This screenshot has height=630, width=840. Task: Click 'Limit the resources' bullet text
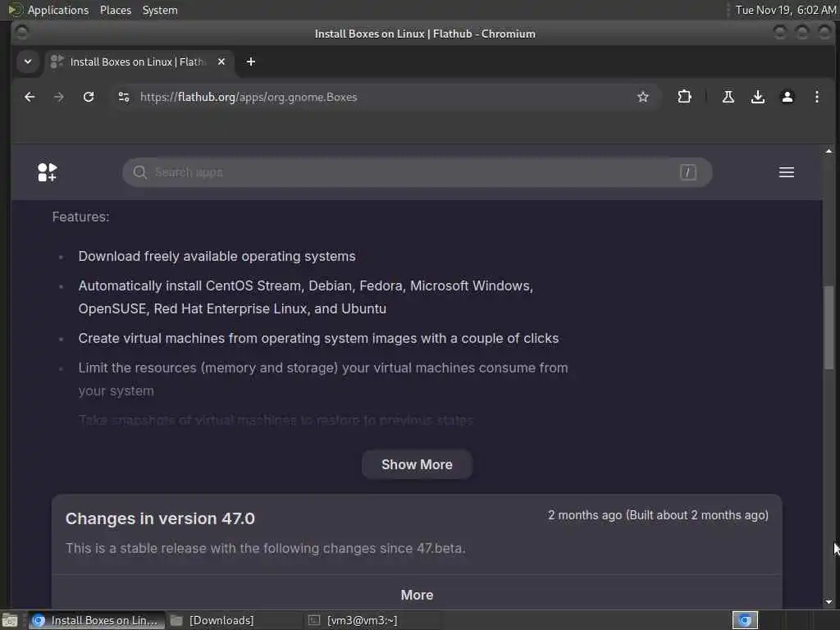click(x=323, y=379)
